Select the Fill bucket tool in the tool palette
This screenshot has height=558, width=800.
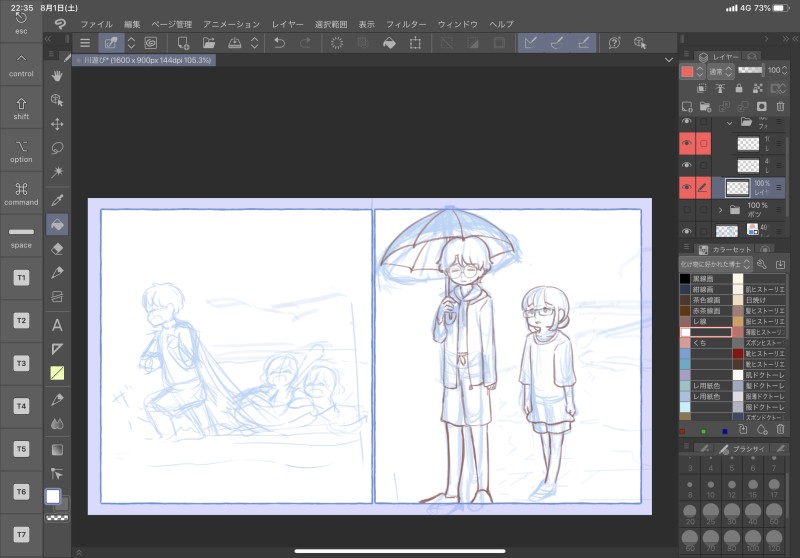57,224
